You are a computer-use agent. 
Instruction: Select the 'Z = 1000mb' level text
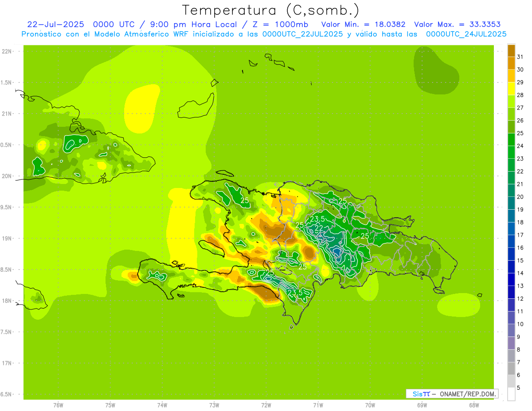click(280, 24)
